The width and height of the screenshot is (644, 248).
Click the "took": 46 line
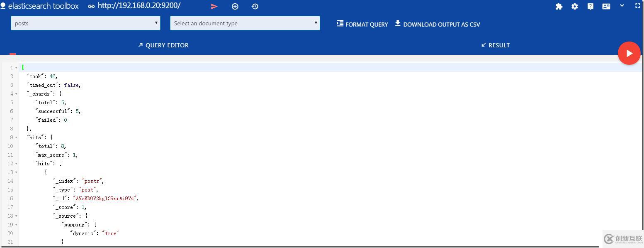tap(42, 76)
